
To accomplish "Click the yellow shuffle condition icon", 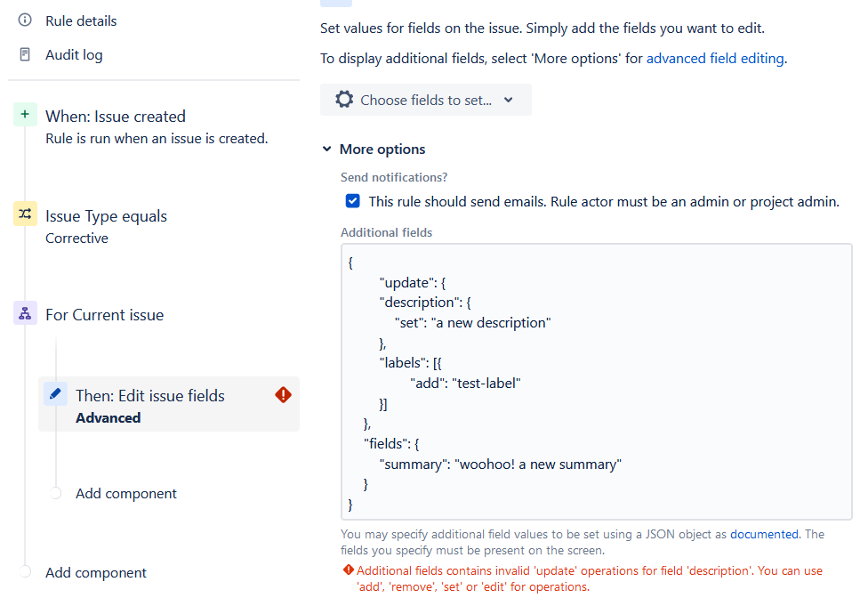I will coord(25,214).
